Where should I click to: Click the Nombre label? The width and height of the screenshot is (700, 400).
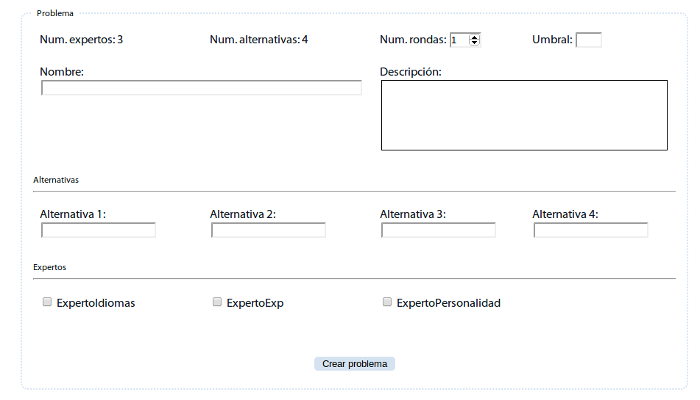[61, 72]
